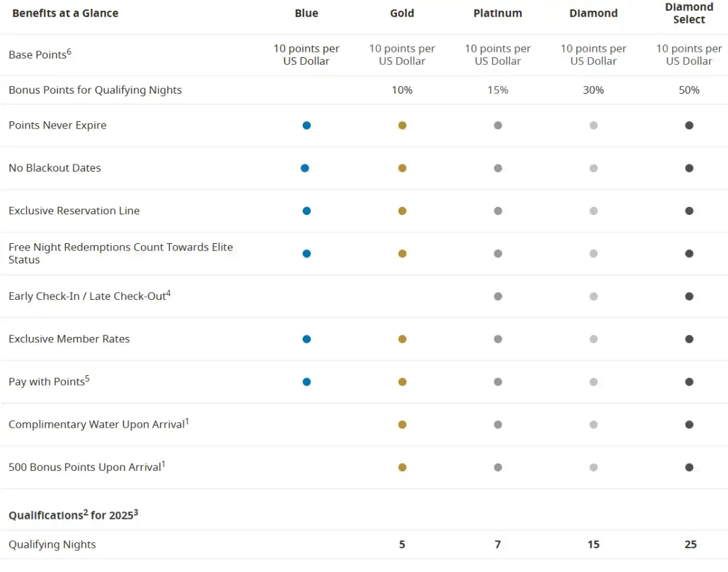Select the Gold column header
The width and height of the screenshot is (728, 572).
point(402,13)
